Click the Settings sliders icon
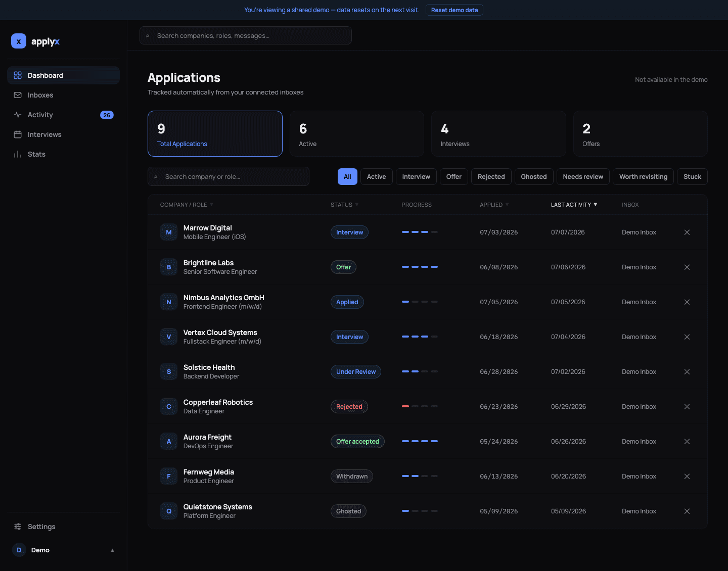The width and height of the screenshot is (728, 571). click(18, 527)
